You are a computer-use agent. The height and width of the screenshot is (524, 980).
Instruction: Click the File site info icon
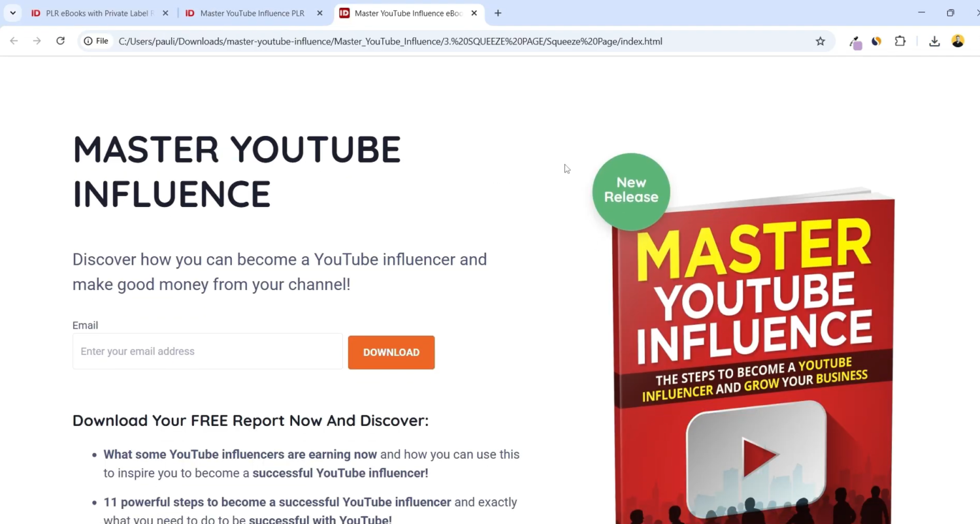click(96, 41)
